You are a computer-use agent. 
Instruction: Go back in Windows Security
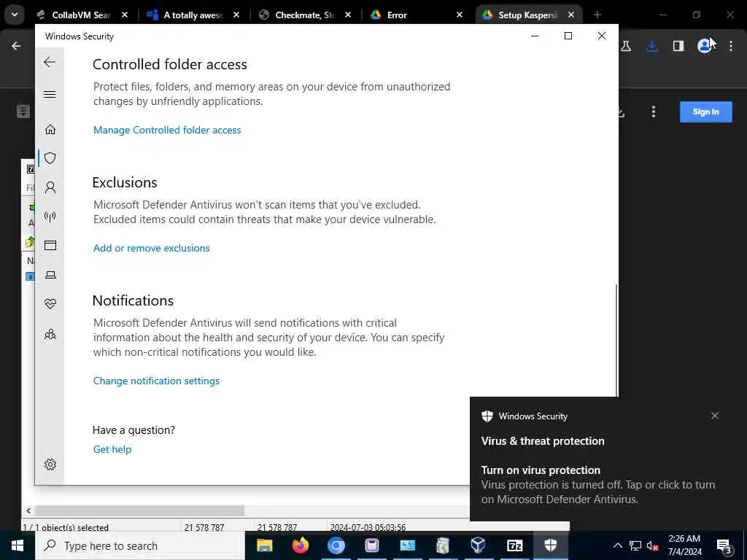(x=50, y=62)
